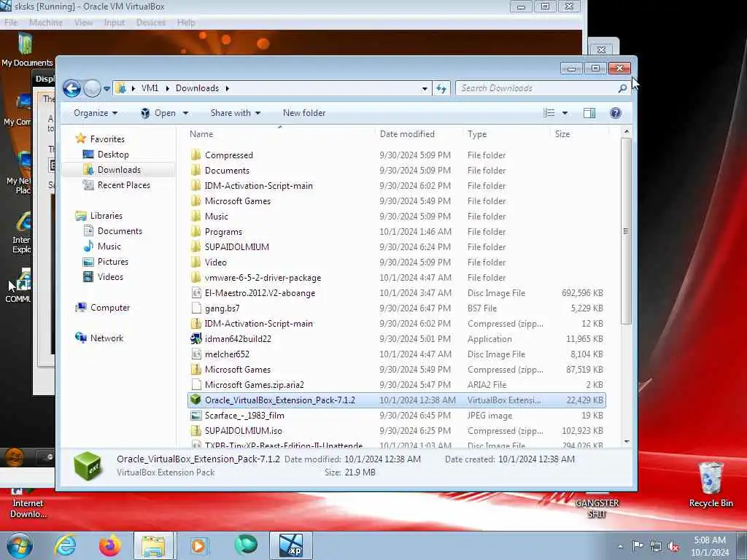Select Oracle_VirtualBox_Extension_Pack-7.1.2 file icon
The image size is (747, 560).
pyautogui.click(x=196, y=400)
